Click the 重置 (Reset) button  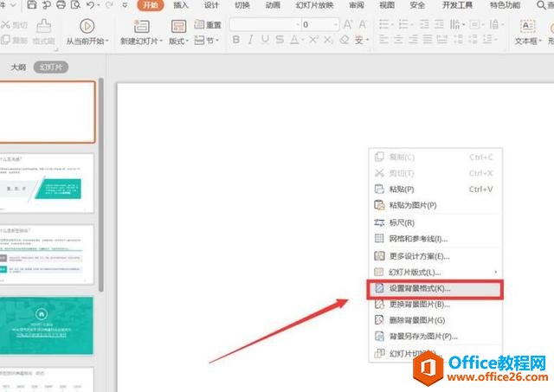pos(208,24)
